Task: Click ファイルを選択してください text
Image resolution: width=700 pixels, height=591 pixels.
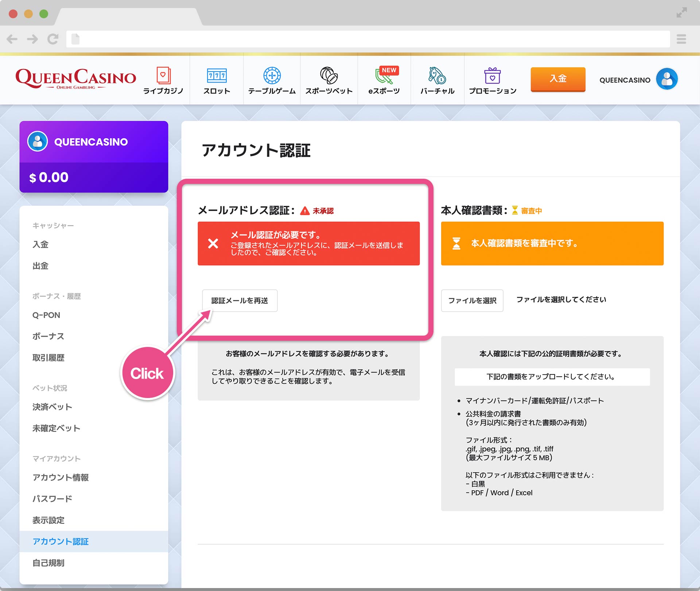Action: coord(561,300)
